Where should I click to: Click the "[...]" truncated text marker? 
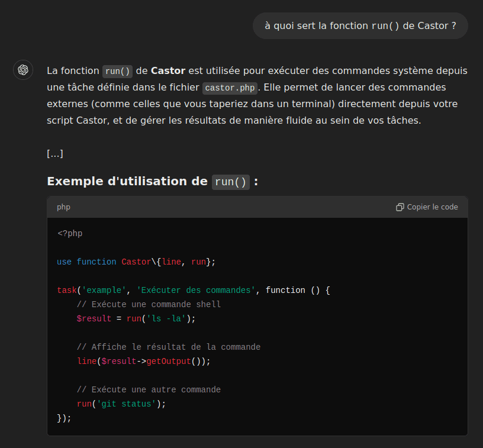(x=55, y=154)
